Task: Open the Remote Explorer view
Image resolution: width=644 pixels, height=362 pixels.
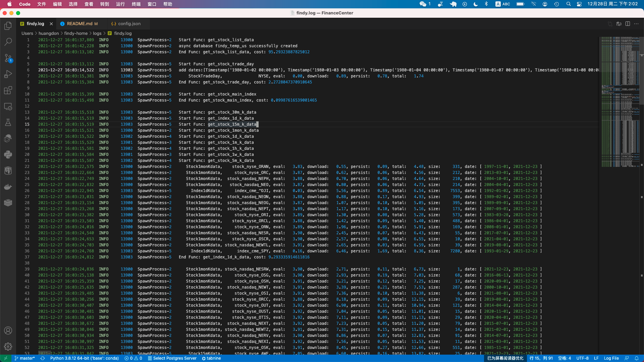Action: coord(8,106)
